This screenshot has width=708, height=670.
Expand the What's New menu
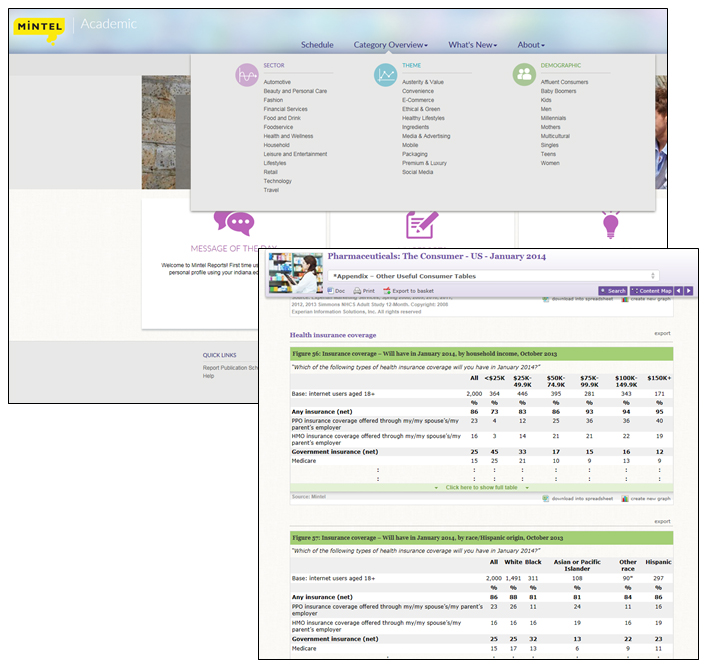click(472, 45)
